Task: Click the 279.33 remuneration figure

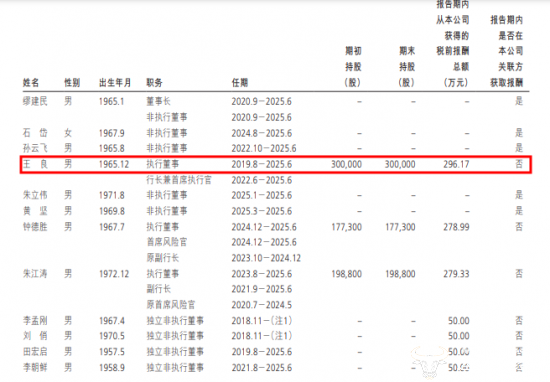Action: (456, 274)
